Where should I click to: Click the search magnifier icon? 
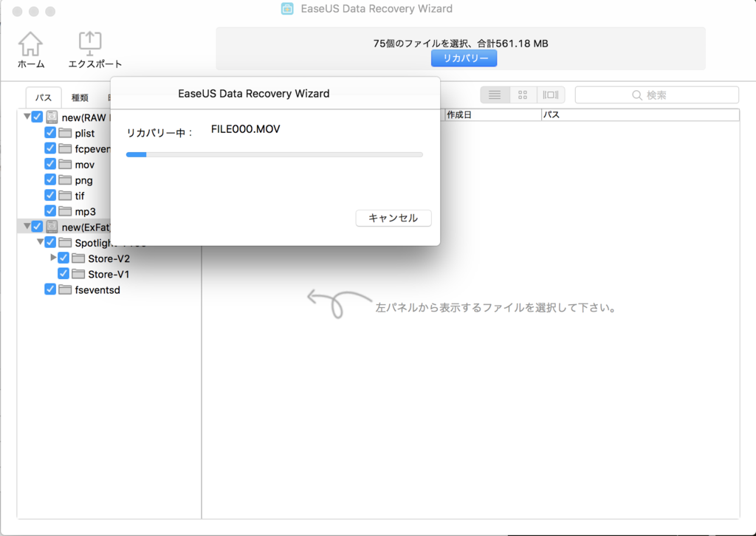coord(637,95)
